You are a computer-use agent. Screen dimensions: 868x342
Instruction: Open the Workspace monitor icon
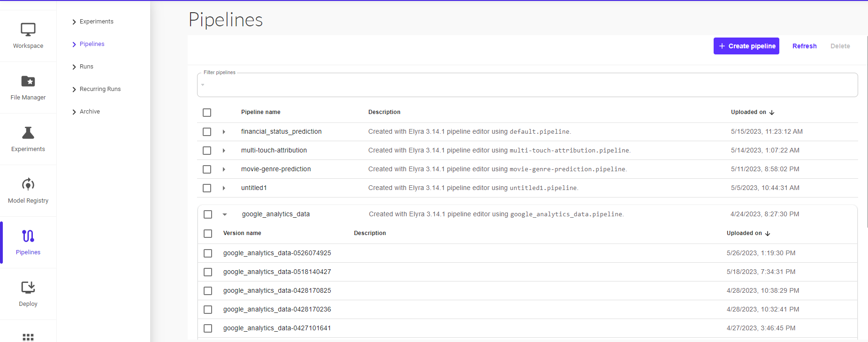pyautogui.click(x=28, y=30)
